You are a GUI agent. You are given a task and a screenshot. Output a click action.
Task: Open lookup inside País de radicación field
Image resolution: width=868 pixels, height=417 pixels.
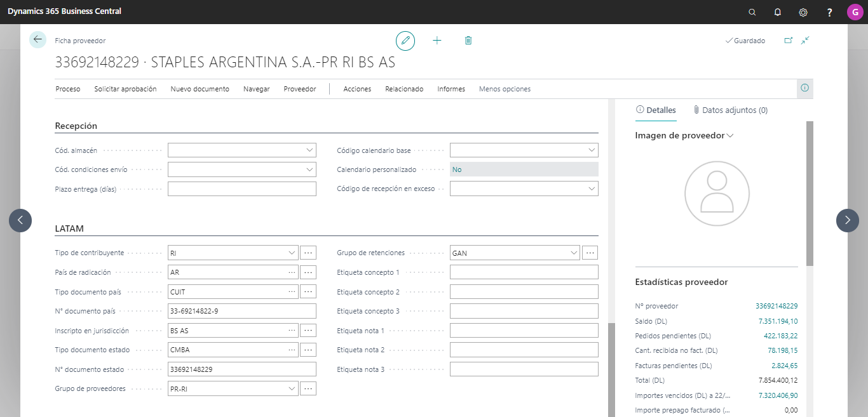[292, 272]
